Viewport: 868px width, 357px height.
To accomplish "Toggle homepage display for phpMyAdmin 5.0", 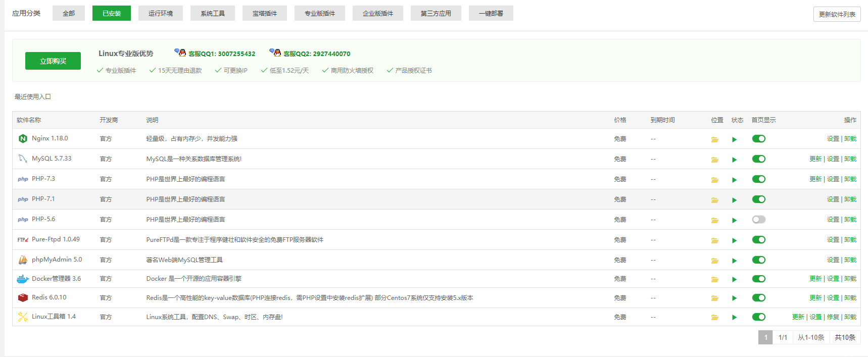I will 759,260.
